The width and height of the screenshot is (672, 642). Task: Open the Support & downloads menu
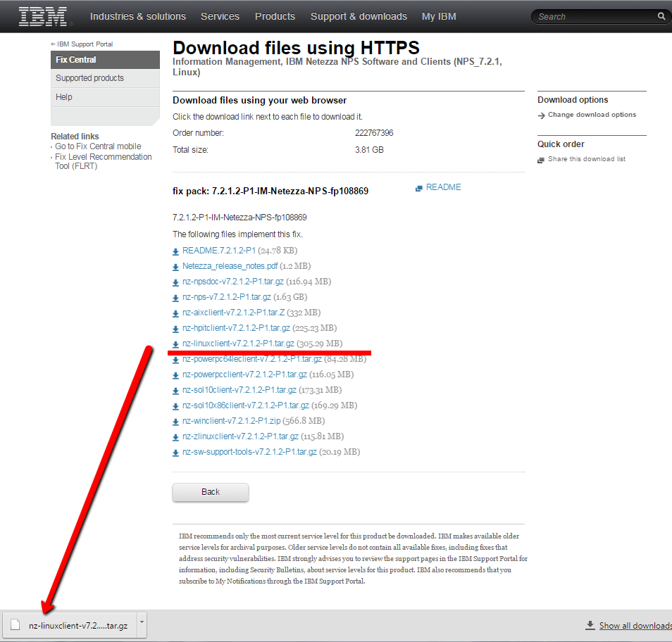[x=359, y=15]
